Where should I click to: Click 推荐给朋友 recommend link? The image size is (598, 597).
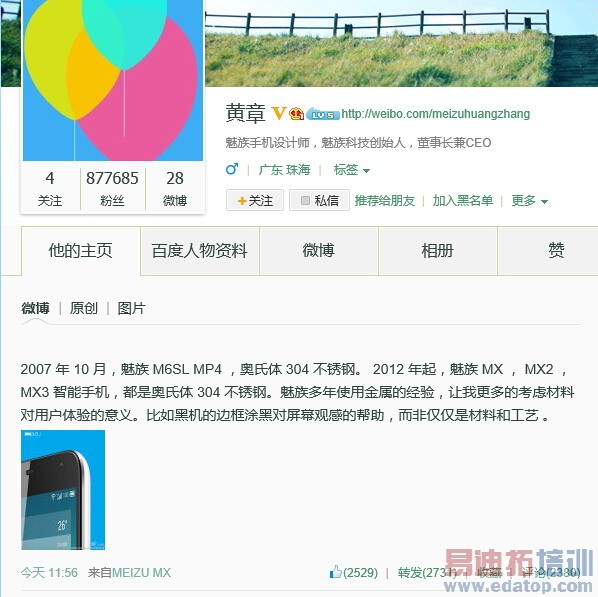coord(384,201)
